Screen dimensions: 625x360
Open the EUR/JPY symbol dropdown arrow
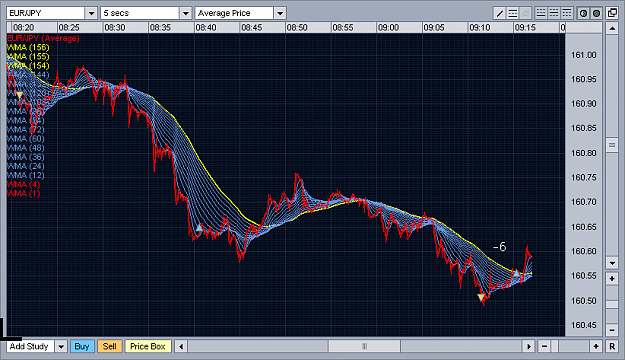click(91, 13)
